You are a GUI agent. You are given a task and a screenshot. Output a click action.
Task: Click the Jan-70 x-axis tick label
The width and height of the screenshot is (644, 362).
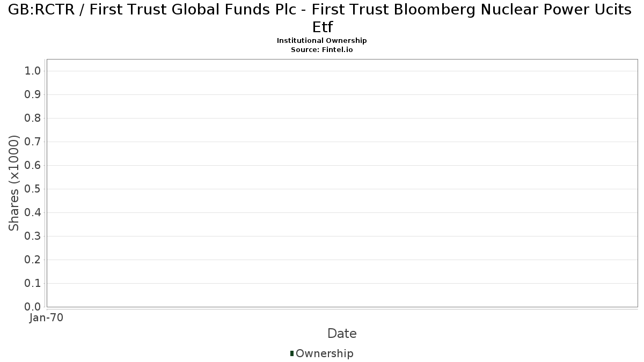(x=47, y=317)
